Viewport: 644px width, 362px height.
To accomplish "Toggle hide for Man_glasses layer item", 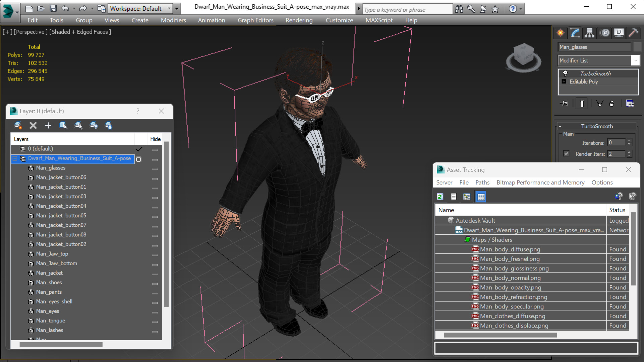I will (155, 168).
